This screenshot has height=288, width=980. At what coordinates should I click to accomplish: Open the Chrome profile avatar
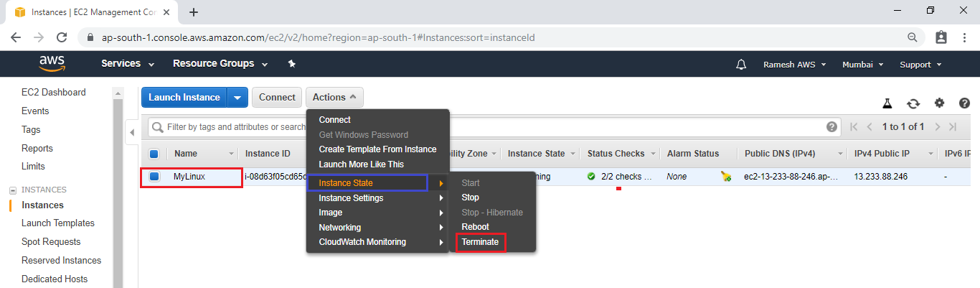point(941,37)
